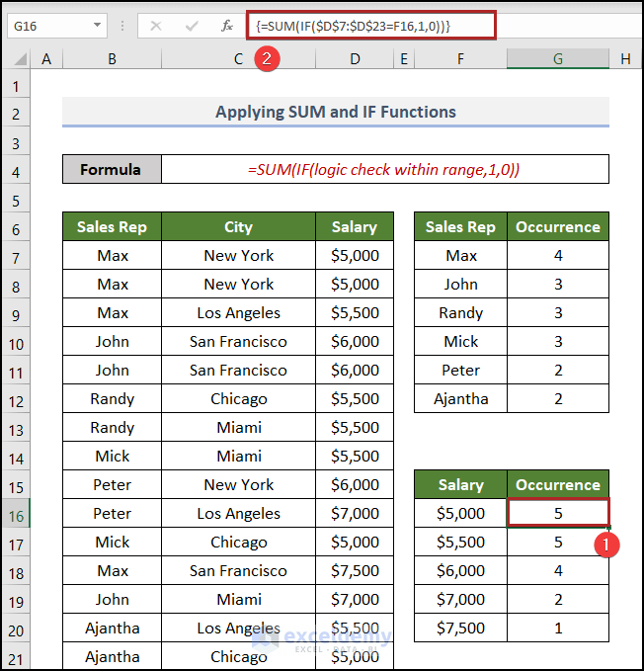Click the Enter checkmark formula bar icon

(192, 26)
